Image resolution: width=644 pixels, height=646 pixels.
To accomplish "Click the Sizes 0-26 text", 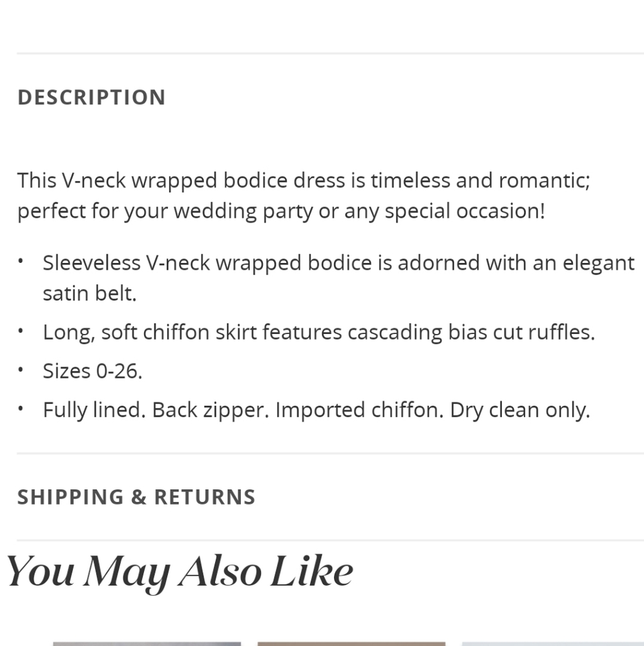I will click(x=92, y=371).
